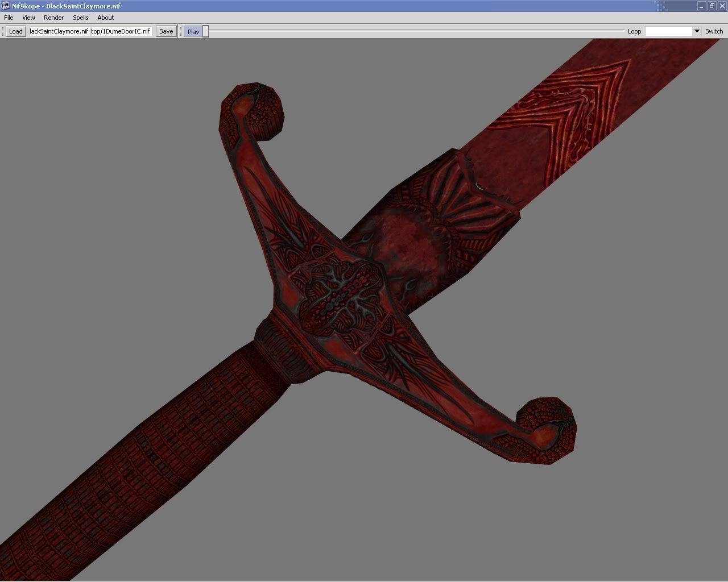Viewport: 728px width, 582px height.
Task: Minimize the NifSkope window
Action: pos(701,6)
